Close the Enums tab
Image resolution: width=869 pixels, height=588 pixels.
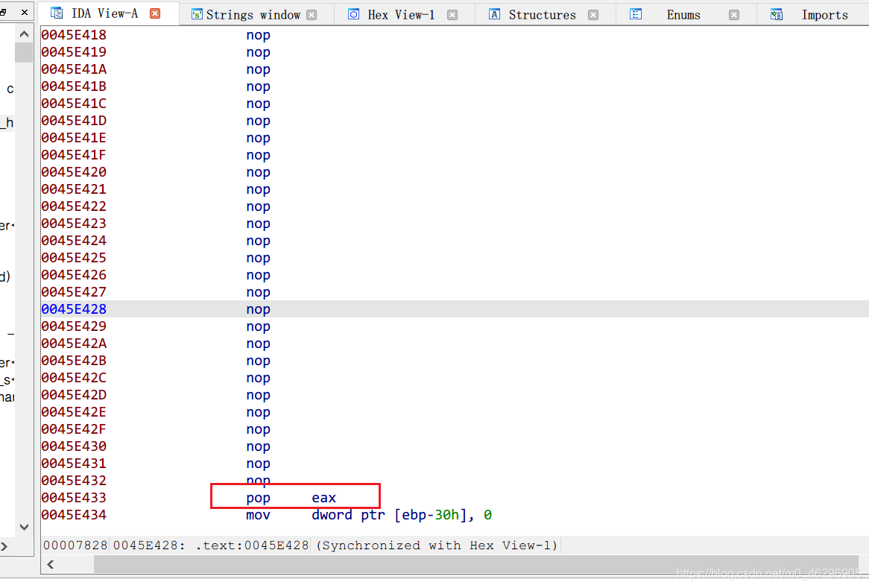coord(734,15)
